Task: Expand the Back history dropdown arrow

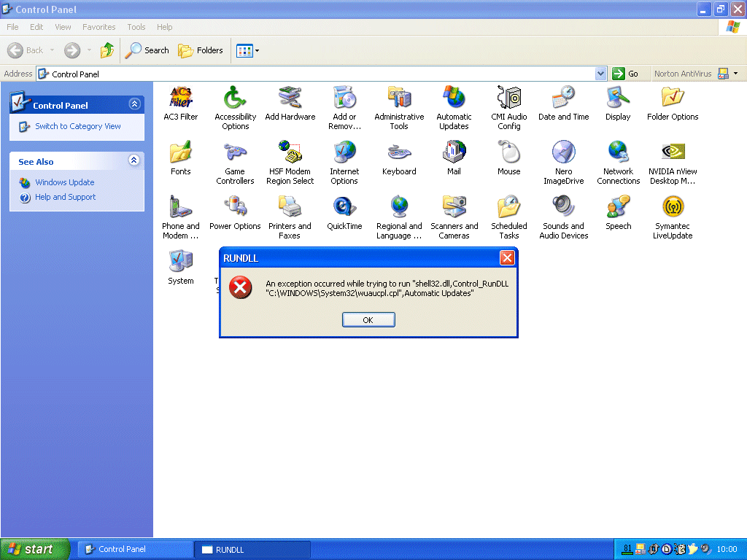Action: pyautogui.click(x=52, y=50)
